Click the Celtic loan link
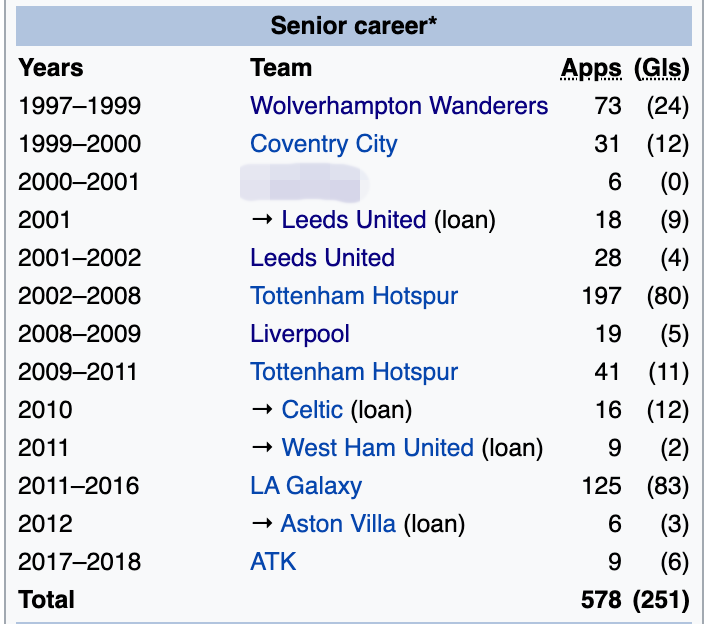Image resolution: width=706 pixels, height=624 pixels. tap(312, 410)
